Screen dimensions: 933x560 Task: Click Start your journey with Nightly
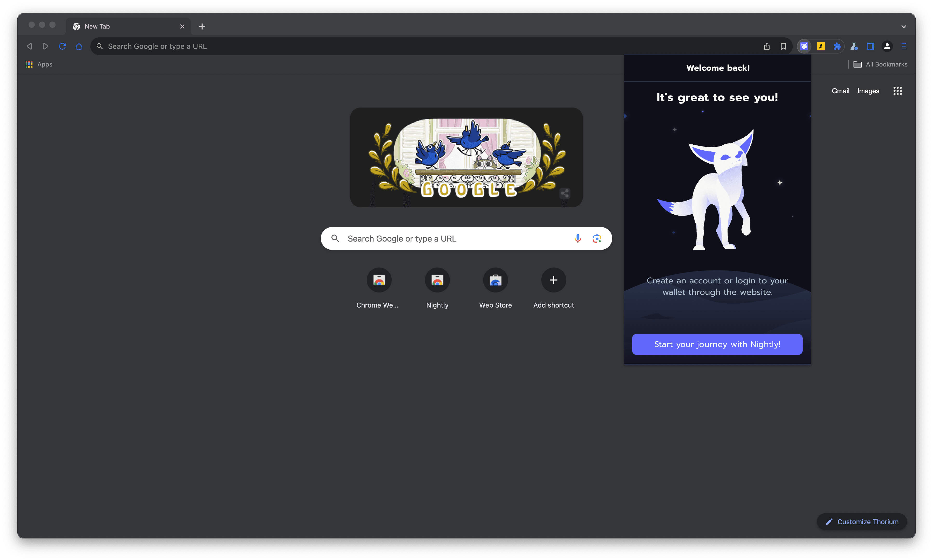tap(717, 344)
